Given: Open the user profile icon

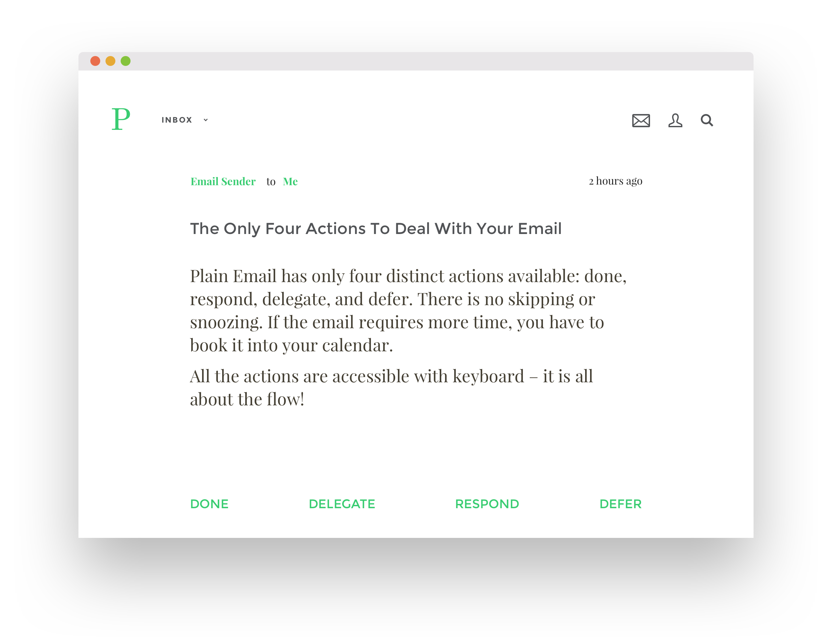Looking at the screenshot, I should pyautogui.click(x=675, y=120).
